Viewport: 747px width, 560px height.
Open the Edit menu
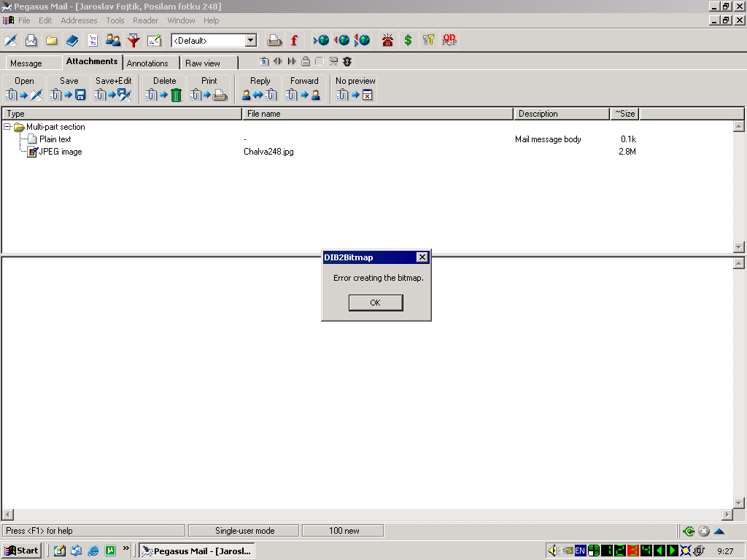45,20
